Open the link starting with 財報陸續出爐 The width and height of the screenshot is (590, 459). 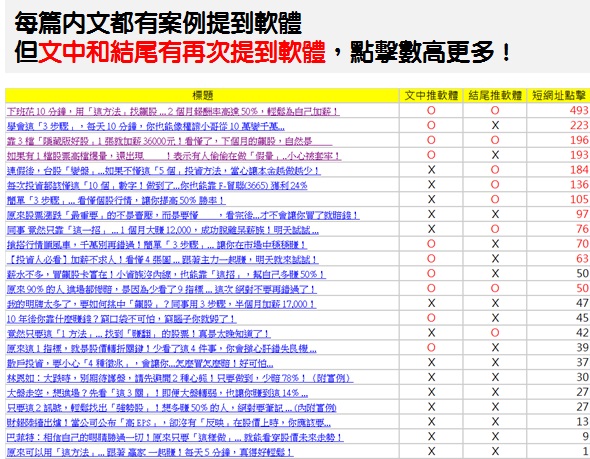[169, 423]
